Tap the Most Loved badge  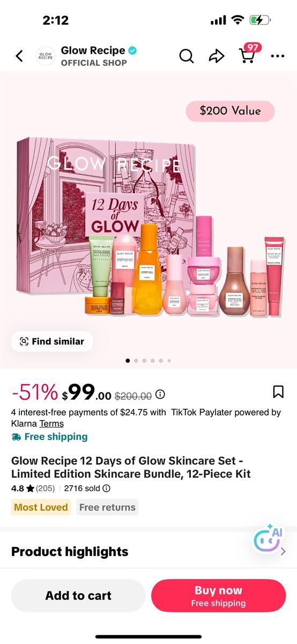point(41,507)
